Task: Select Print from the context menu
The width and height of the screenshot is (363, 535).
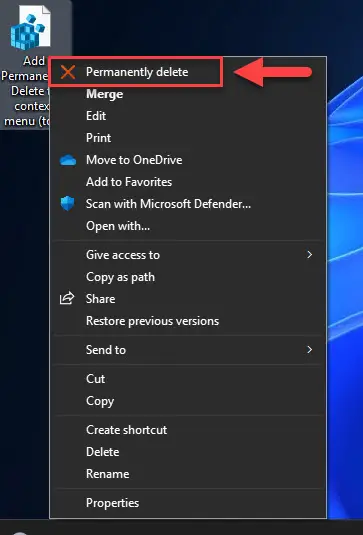Action: coord(188,138)
